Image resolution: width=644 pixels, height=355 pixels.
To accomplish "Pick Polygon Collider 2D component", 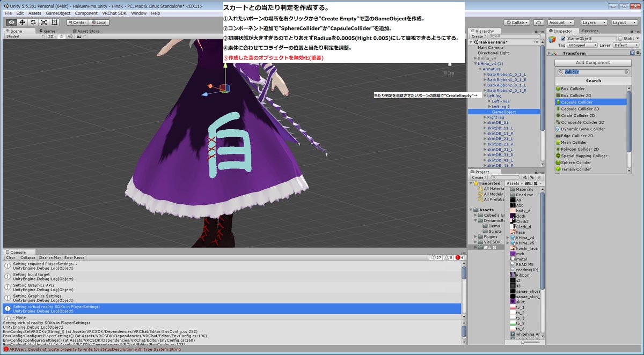I will point(591,149).
